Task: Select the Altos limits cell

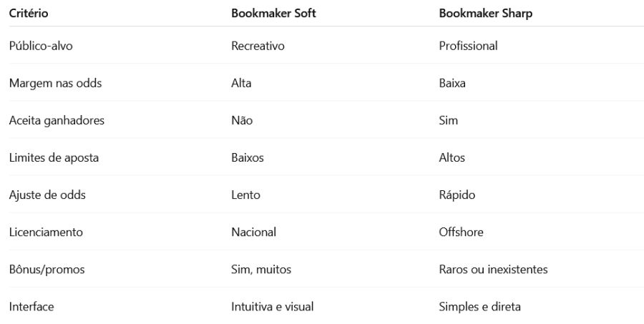Action: pos(452,157)
